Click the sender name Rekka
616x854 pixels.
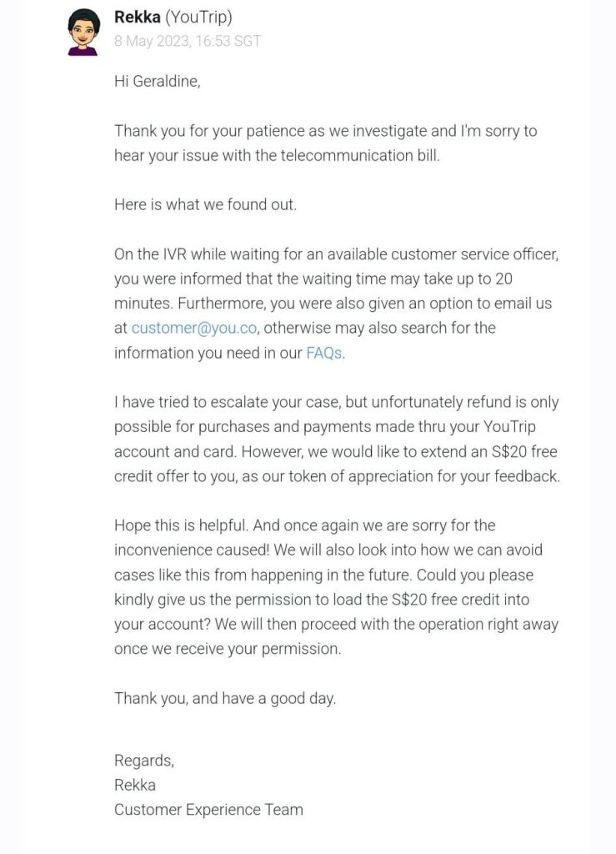(x=138, y=17)
